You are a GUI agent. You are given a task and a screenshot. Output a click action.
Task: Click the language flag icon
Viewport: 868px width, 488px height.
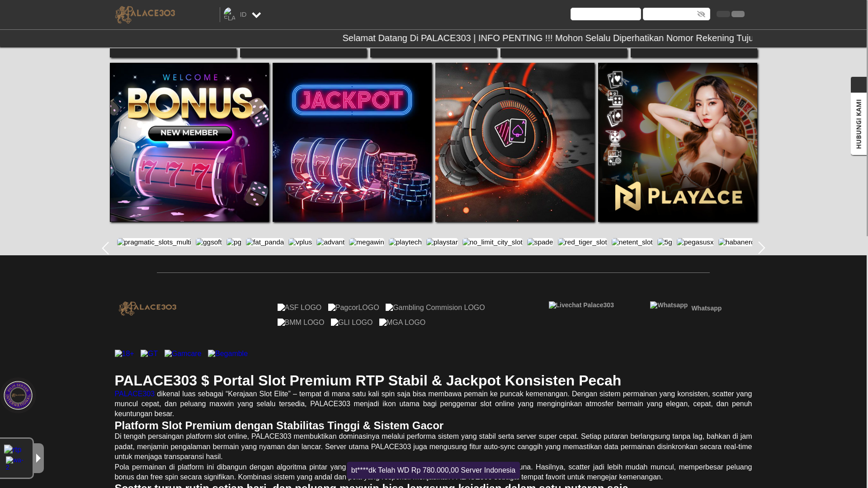click(x=230, y=14)
